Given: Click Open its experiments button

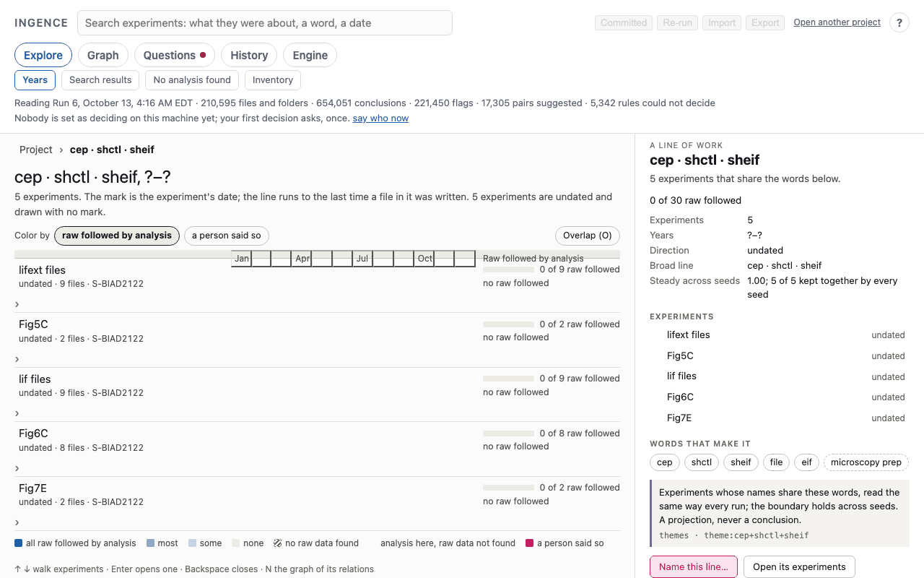Looking at the screenshot, I should click(x=799, y=567).
